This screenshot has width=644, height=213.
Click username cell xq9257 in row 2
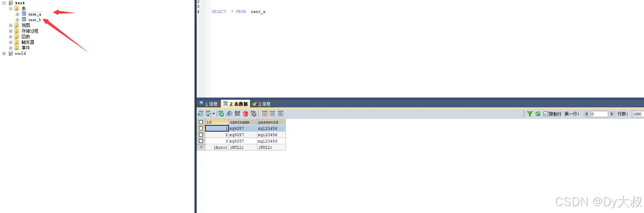(243, 134)
